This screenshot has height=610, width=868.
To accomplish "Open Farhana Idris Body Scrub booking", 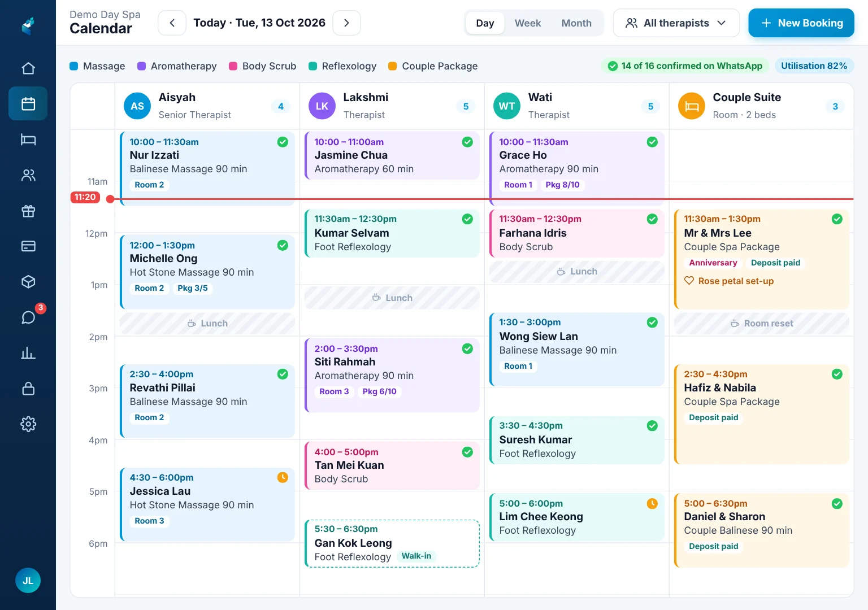I will click(x=577, y=233).
